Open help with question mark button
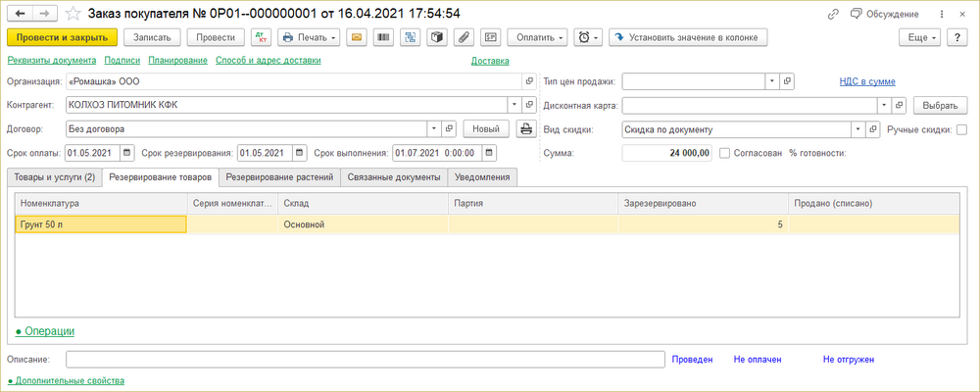The height and width of the screenshot is (392, 980). point(956,37)
